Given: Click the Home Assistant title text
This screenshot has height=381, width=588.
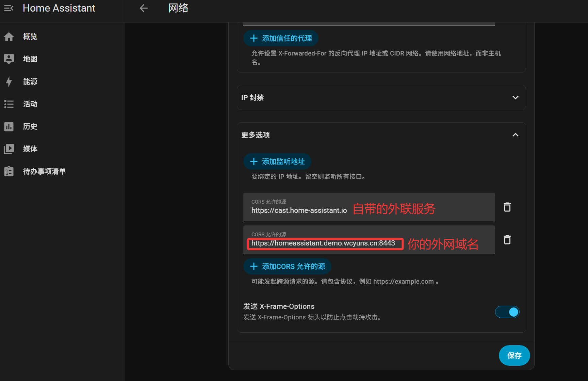Looking at the screenshot, I should pos(59,8).
